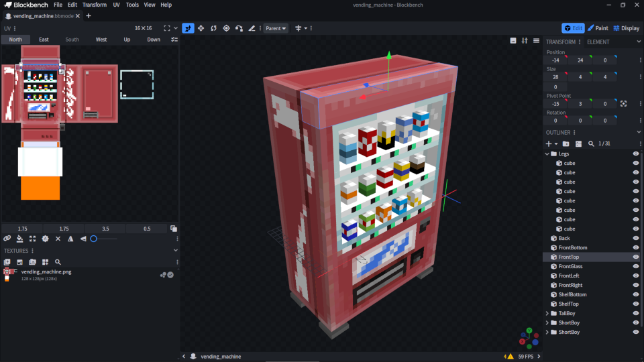Click the center pivot icon beside Pivot Point
Image resolution: width=644 pixels, height=362 pixels.
[623, 104]
